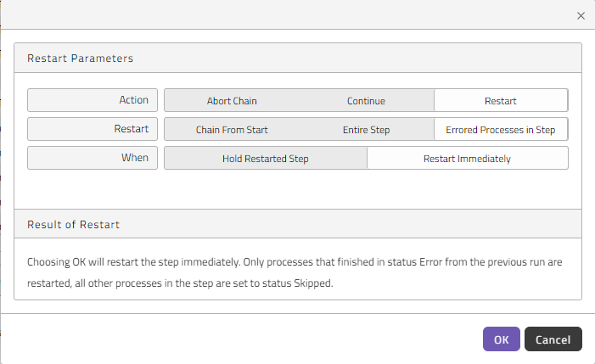
Task: Choose Chain From Start restart option
Action: [x=232, y=129]
